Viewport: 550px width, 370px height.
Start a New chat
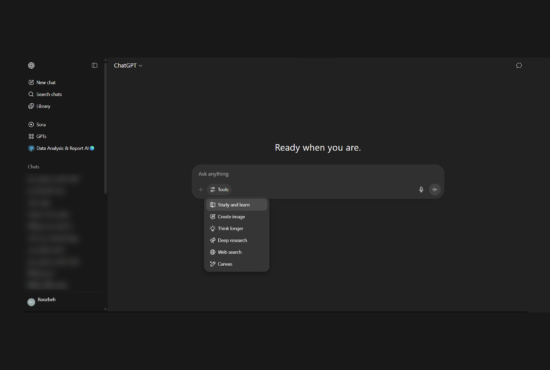point(42,82)
